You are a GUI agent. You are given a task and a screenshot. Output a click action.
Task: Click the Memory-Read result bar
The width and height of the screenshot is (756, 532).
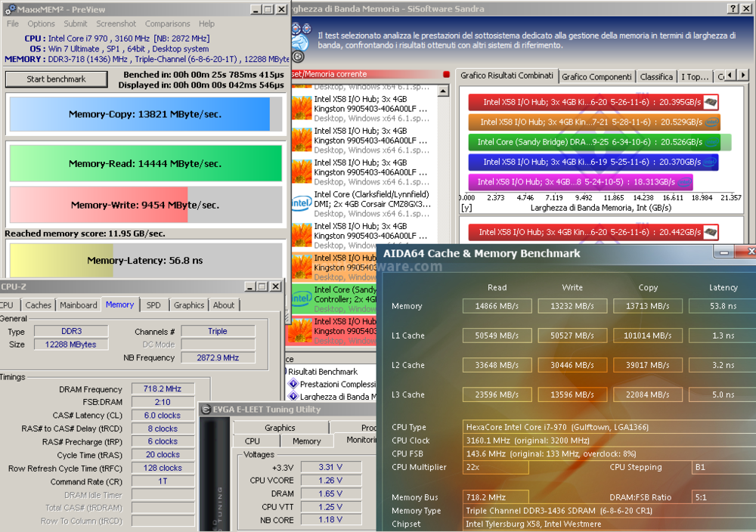(146, 163)
